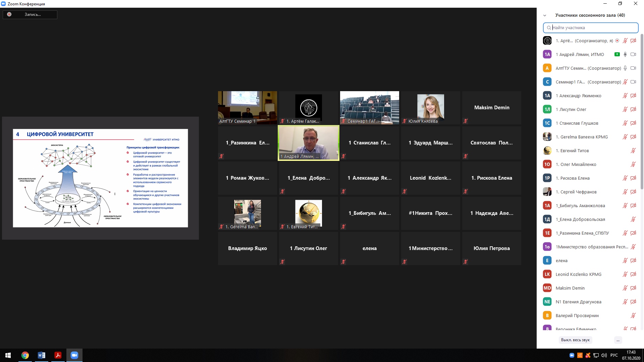Click the avatar of 1. Артё... in participants list
644x362 pixels.
(x=547, y=41)
